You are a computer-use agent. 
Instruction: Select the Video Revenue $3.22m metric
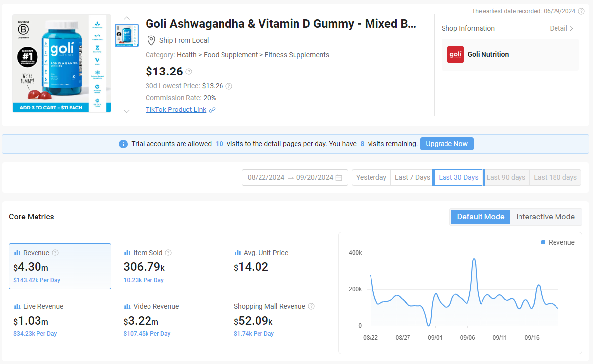point(170,320)
